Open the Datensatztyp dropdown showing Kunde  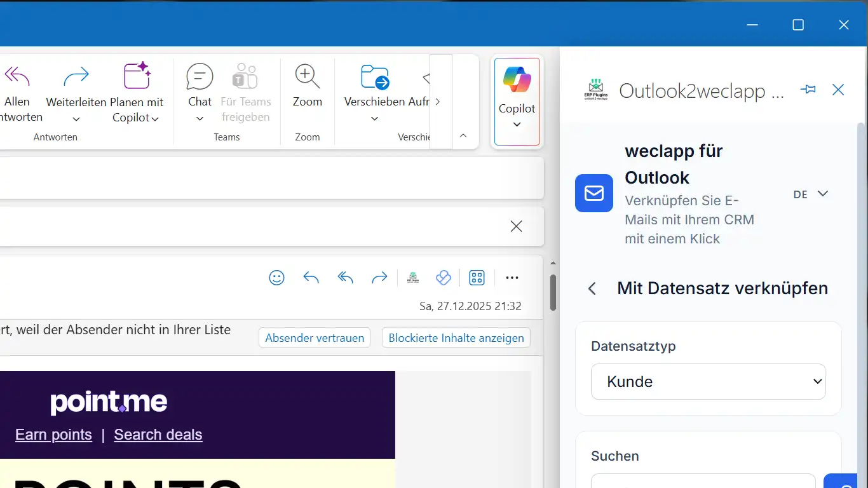[708, 381]
